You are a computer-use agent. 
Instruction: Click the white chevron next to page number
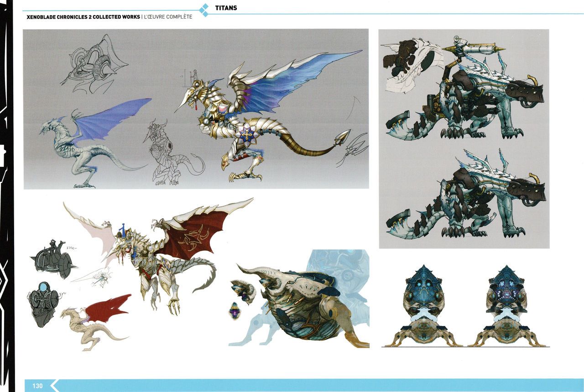tap(54, 386)
